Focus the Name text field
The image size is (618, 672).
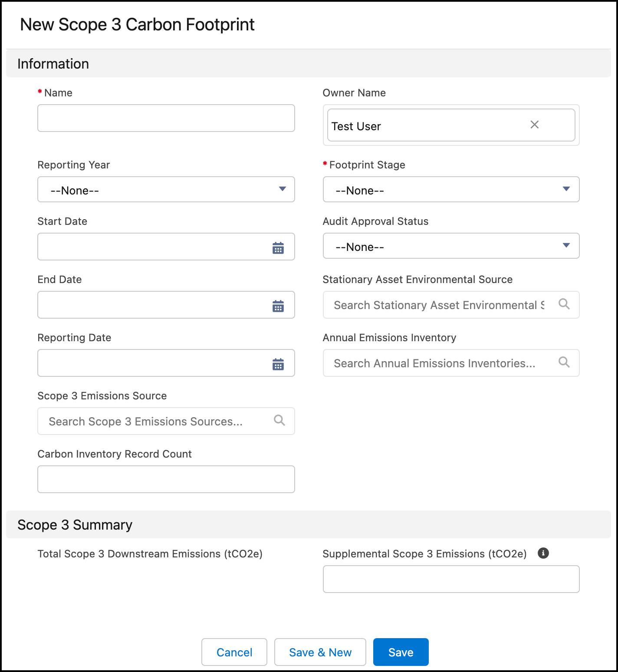(x=166, y=118)
